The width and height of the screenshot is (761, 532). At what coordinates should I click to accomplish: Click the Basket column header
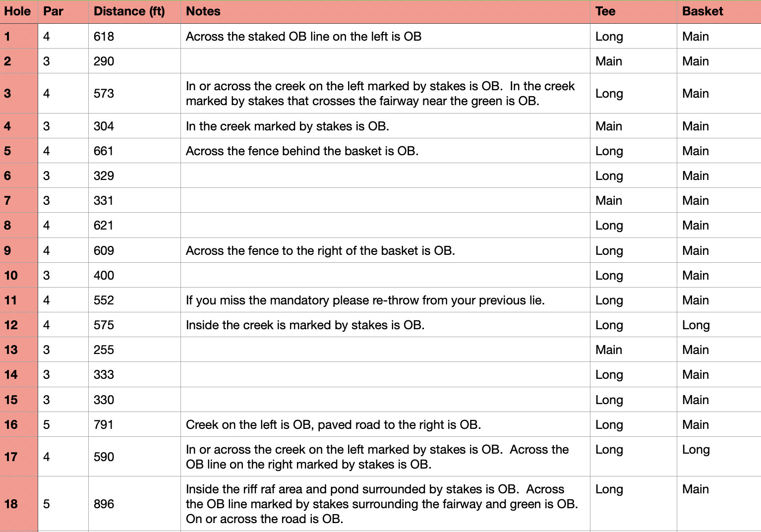click(702, 11)
